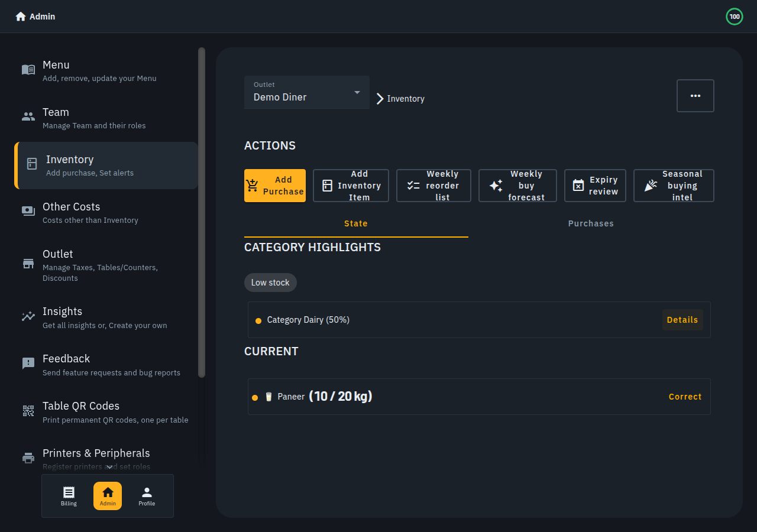Open the green 100 score indicator
The height and width of the screenshot is (532, 757).
[735, 17]
